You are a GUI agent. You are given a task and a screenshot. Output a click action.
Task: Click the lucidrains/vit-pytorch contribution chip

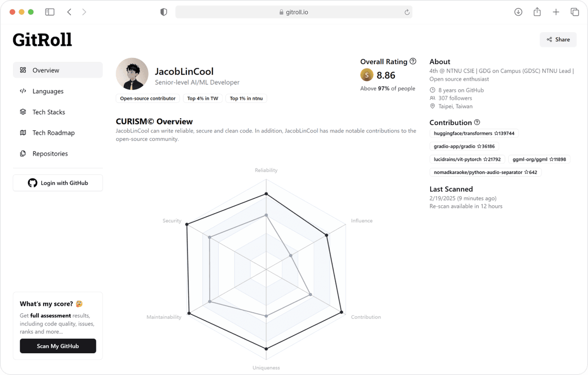467,159
